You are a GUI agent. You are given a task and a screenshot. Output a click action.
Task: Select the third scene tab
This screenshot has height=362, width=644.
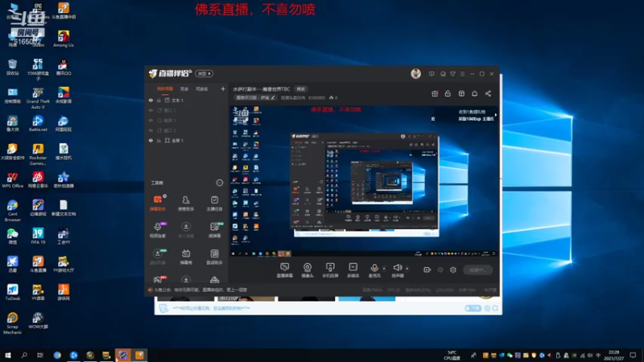202,88
